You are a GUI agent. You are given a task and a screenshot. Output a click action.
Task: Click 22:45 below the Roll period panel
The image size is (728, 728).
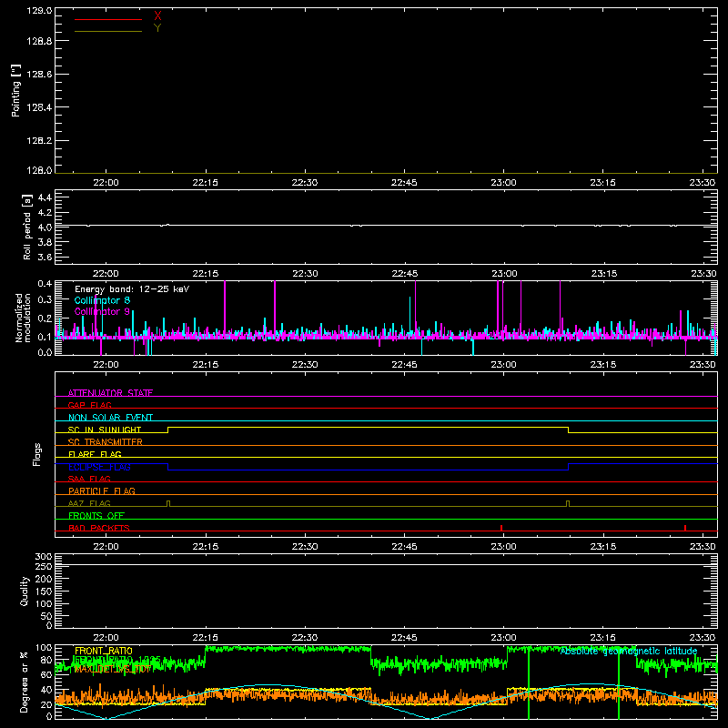pos(404,274)
